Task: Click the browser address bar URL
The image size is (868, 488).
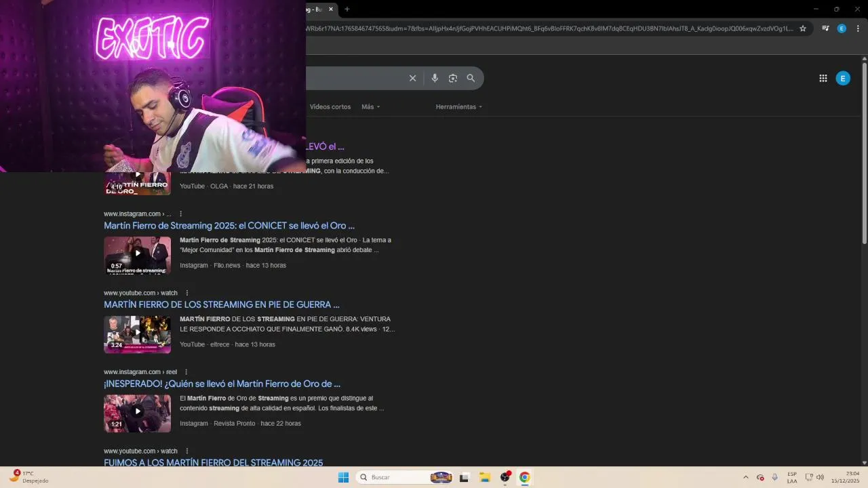Action: coord(549,28)
